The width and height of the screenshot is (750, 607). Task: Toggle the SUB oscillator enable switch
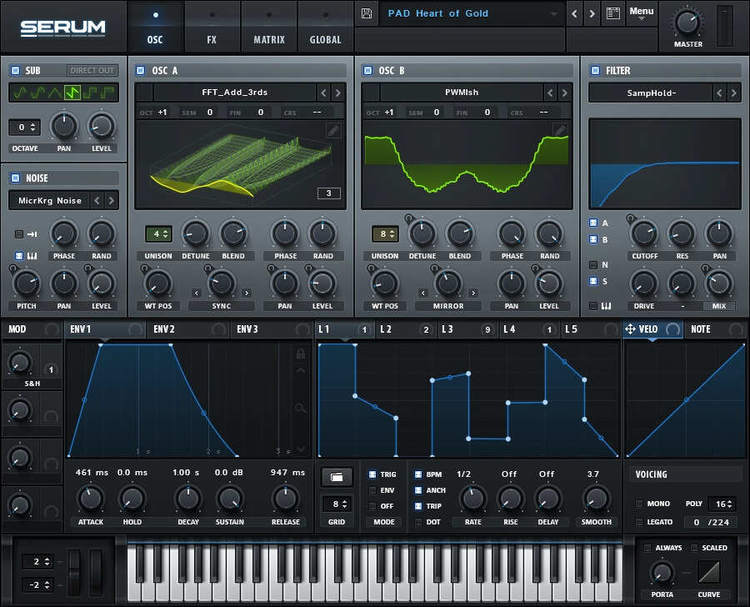(15, 70)
